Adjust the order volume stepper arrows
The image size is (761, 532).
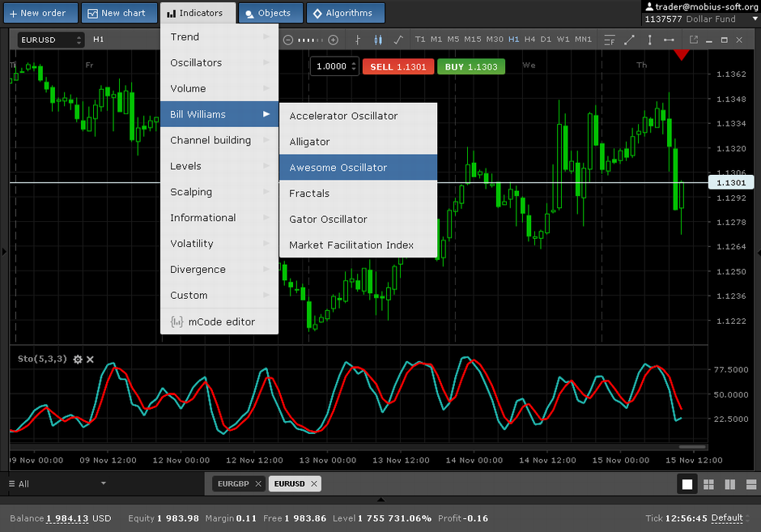coord(354,66)
